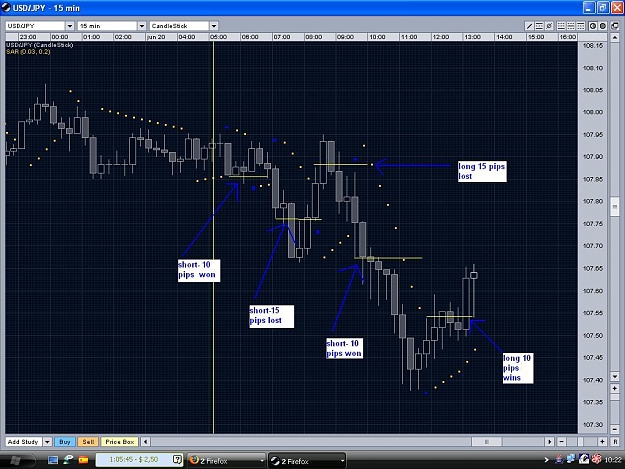Select the trend line drawing tool
625x469 pixels.
(529, 26)
